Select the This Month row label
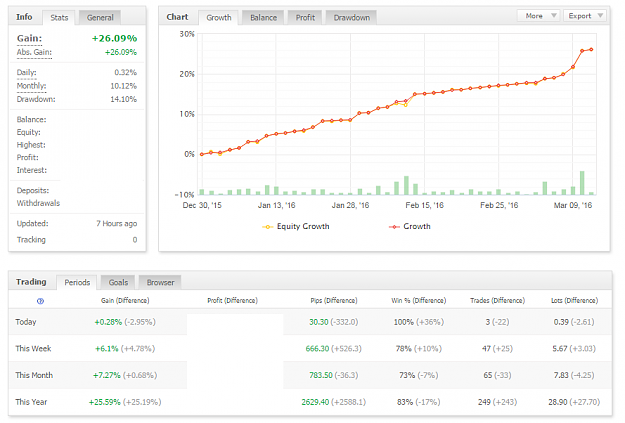Screen dimensions: 625x423 pos(34,376)
